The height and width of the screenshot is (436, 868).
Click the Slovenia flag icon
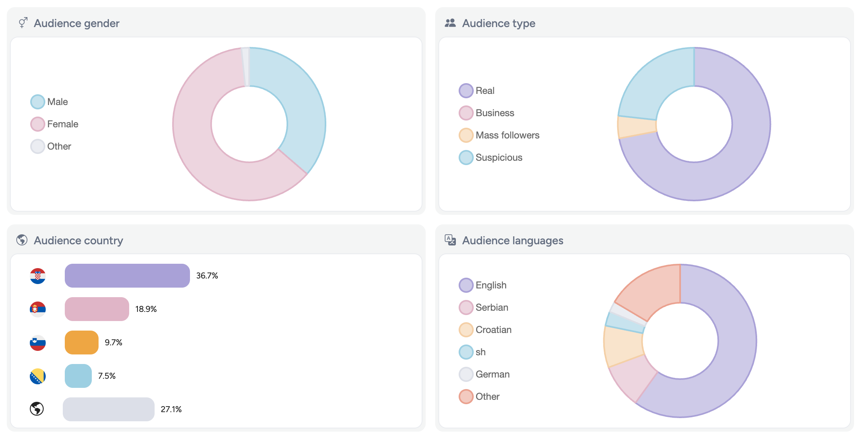[x=38, y=343]
